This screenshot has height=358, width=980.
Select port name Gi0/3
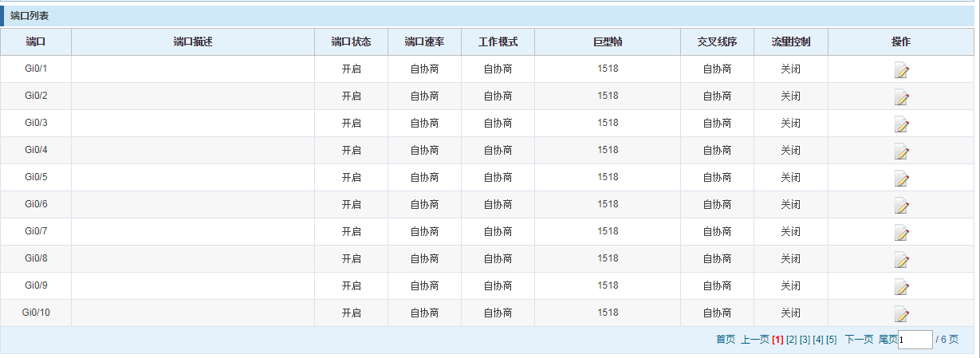point(36,123)
